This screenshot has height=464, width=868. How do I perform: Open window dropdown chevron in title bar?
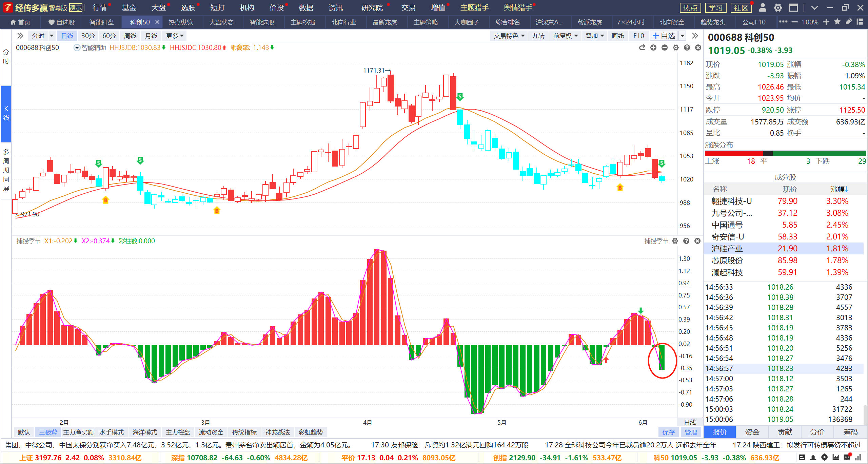[x=814, y=7]
